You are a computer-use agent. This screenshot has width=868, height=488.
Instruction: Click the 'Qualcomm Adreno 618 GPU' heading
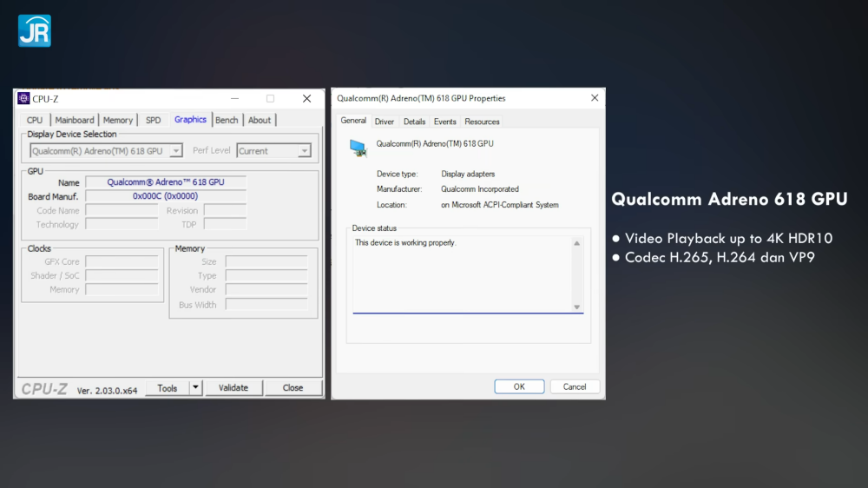(729, 199)
